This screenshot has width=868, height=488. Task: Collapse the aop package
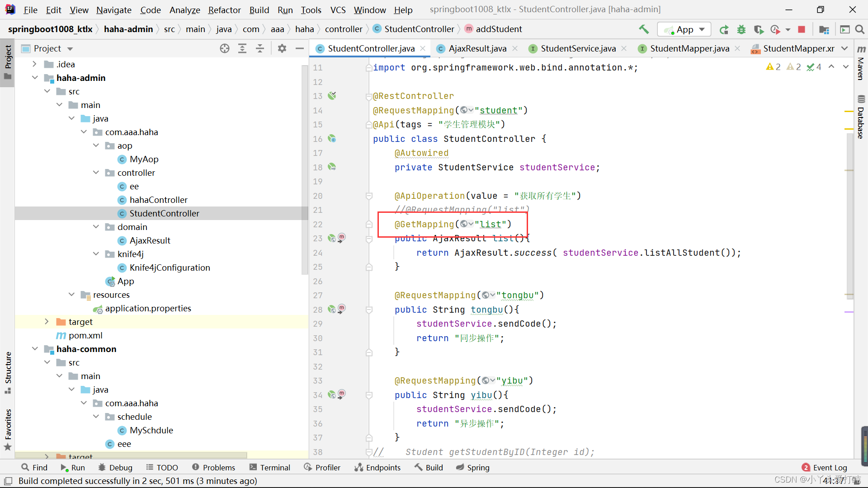96,145
